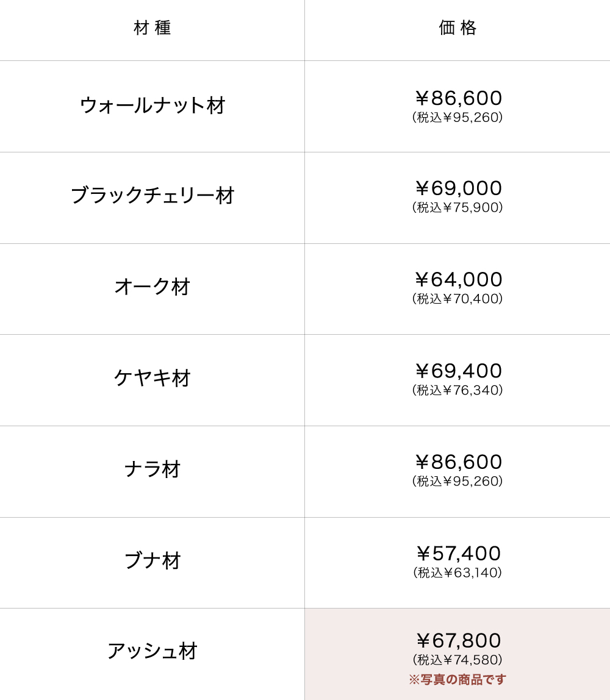Select the ブナ材 row label
This screenshot has width=610, height=700.
[x=152, y=561]
